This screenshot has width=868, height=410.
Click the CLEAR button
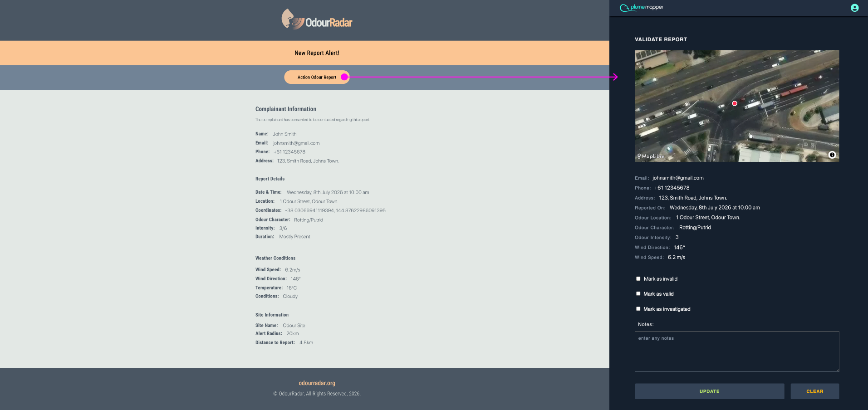click(x=814, y=391)
